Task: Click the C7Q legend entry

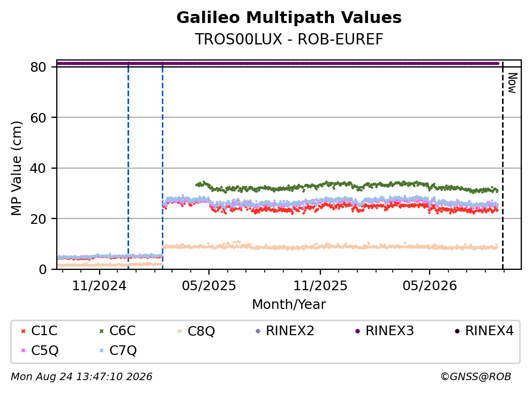Action: coord(118,350)
